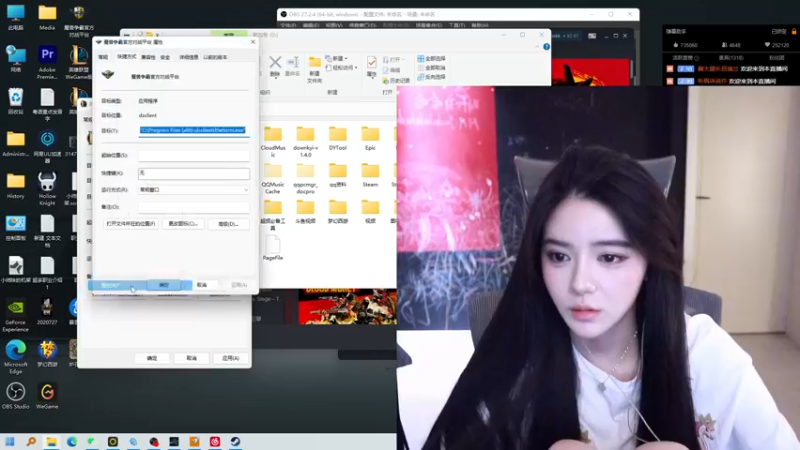
Task: Click New Folder icon in Explorer ribbon
Action: tap(315, 69)
